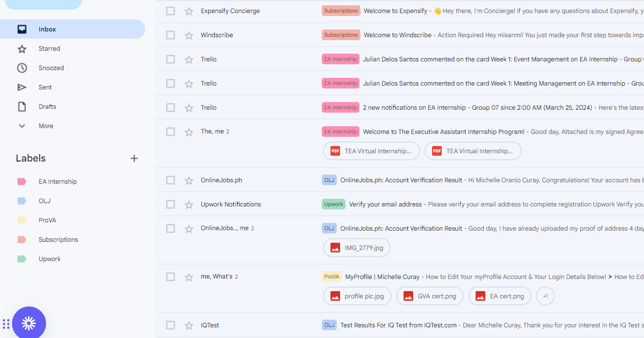644x338 pixels.
Task: Select the IQTest email checkbox
Action: [170, 325]
